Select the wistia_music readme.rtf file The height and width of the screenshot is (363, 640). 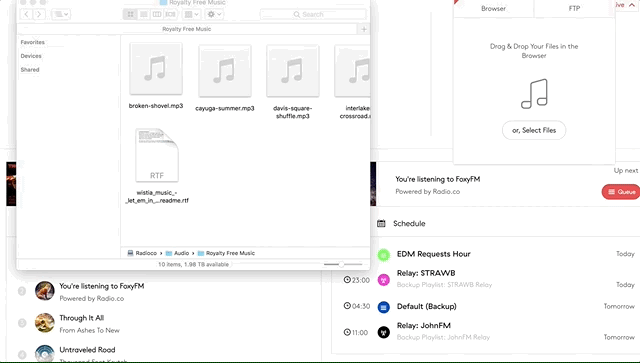[x=157, y=166]
